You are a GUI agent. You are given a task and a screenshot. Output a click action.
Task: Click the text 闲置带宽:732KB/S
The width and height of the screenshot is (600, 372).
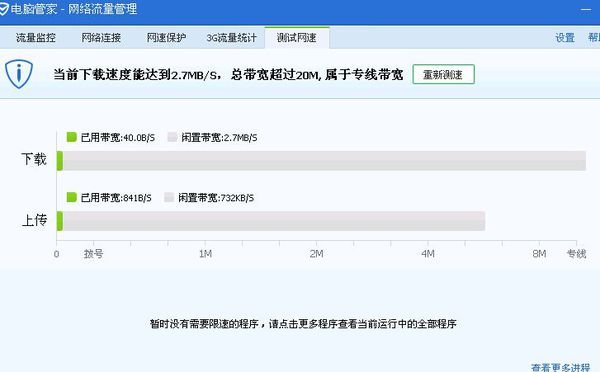(x=216, y=198)
